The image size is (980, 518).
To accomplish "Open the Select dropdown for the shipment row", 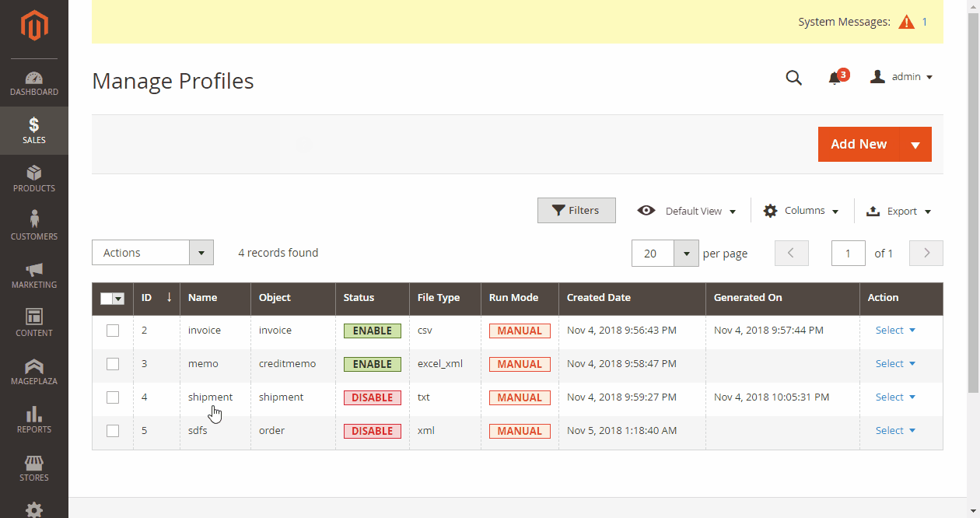I will (x=895, y=397).
